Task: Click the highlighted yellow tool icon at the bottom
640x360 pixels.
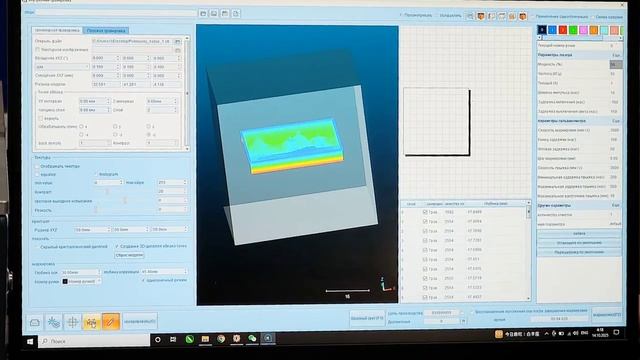Action: [x=91, y=322]
